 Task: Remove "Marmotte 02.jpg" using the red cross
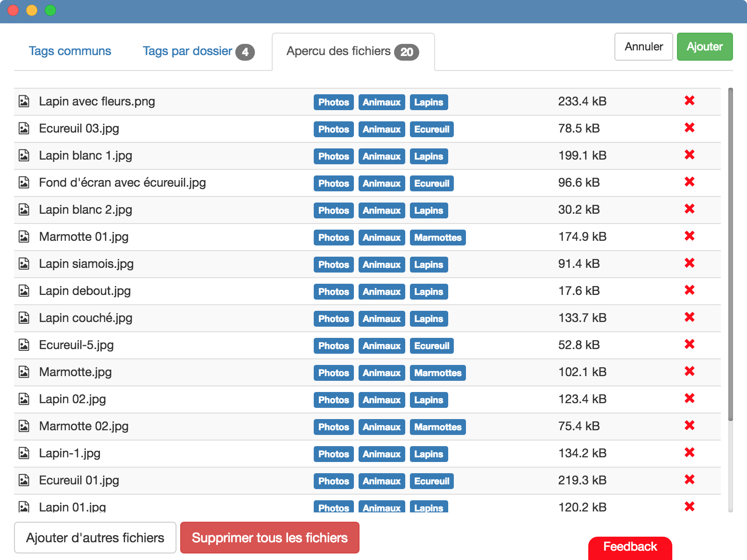(690, 426)
